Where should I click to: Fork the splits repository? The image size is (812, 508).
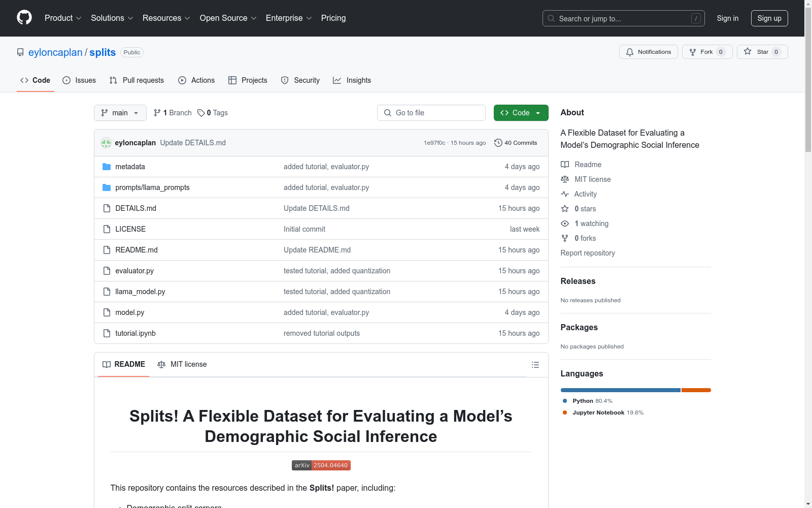click(707, 52)
